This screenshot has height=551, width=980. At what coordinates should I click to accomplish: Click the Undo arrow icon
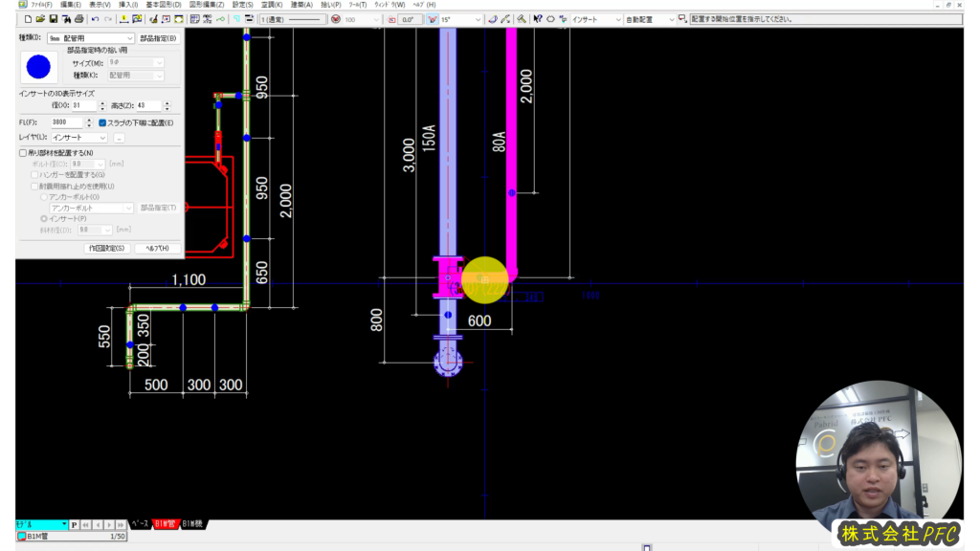pyautogui.click(x=95, y=19)
